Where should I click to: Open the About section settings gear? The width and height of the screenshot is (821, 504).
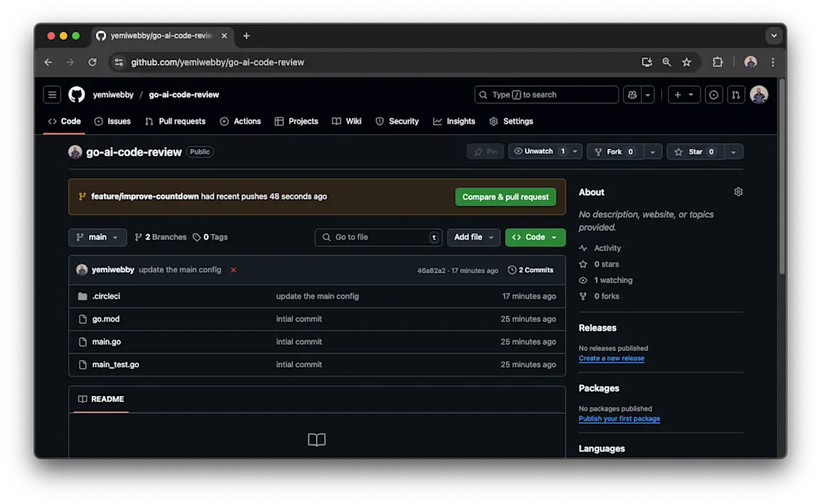[x=738, y=191]
